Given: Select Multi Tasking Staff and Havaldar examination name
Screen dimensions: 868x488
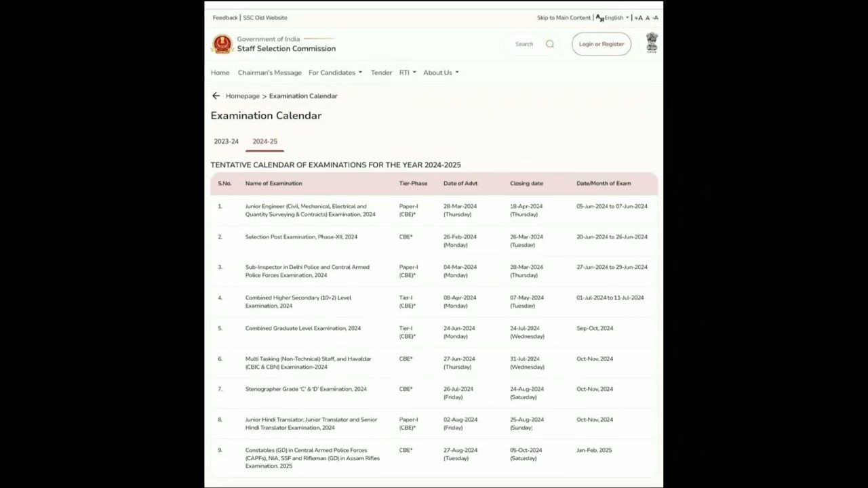Looking at the screenshot, I should click(x=309, y=363).
